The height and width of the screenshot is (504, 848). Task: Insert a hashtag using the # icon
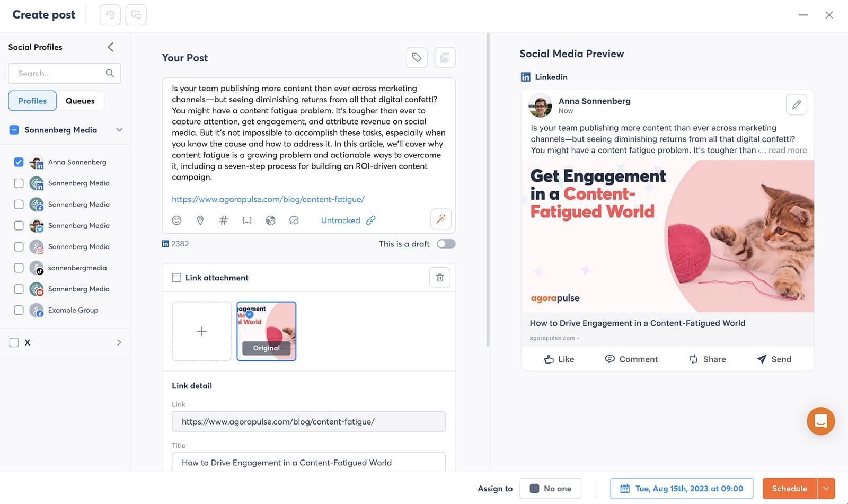click(223, 220)
